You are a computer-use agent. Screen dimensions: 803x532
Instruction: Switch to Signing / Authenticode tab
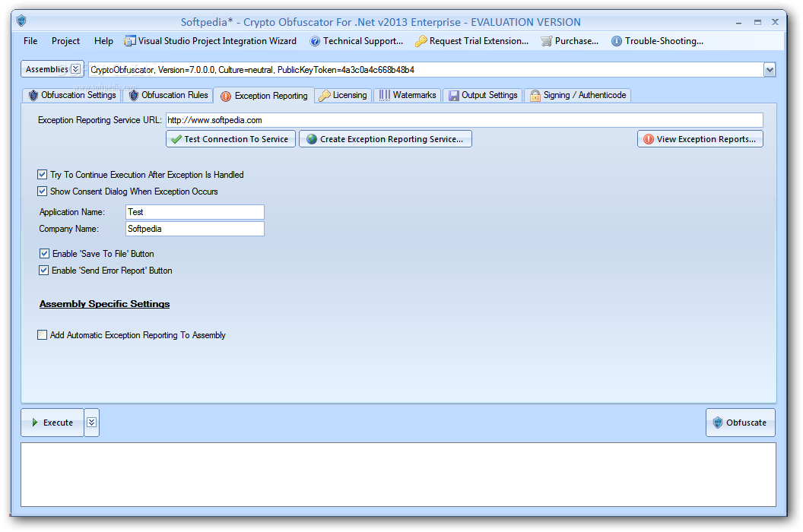click(x=578, y=95)
